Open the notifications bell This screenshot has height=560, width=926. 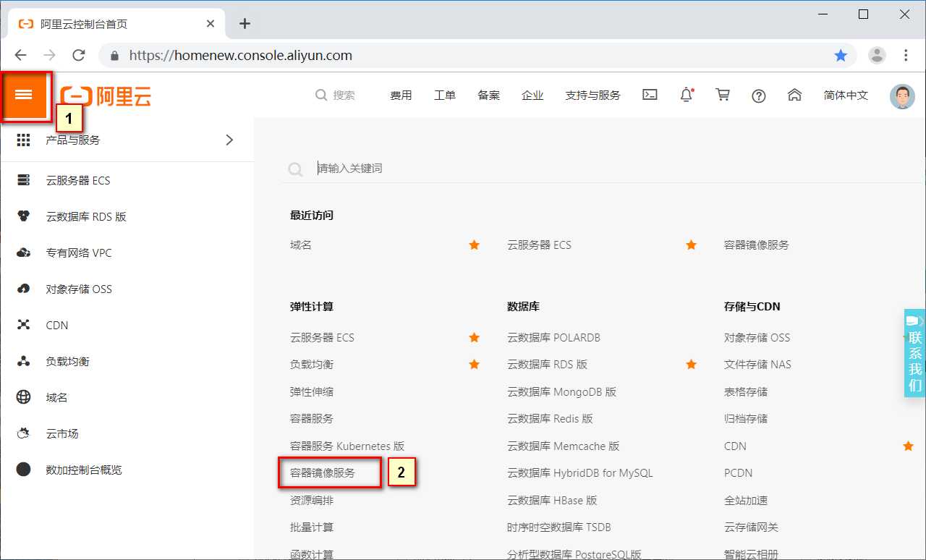point(687,95)
